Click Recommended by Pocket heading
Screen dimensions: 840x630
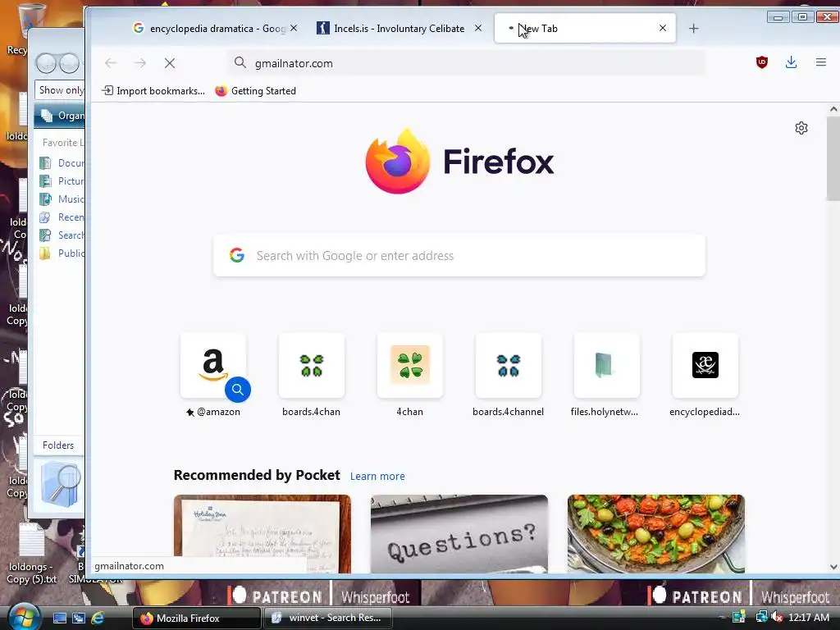point(257,475)
